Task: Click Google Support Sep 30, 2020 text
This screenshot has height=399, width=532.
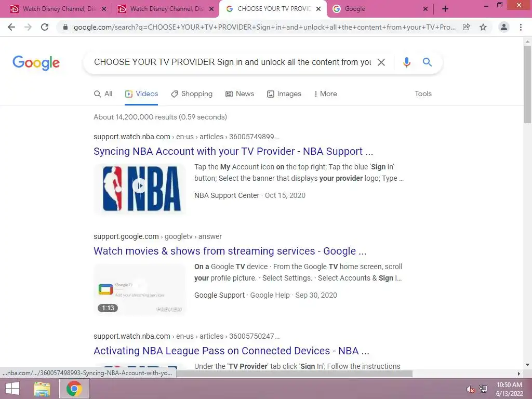Action: click(265, 295)
